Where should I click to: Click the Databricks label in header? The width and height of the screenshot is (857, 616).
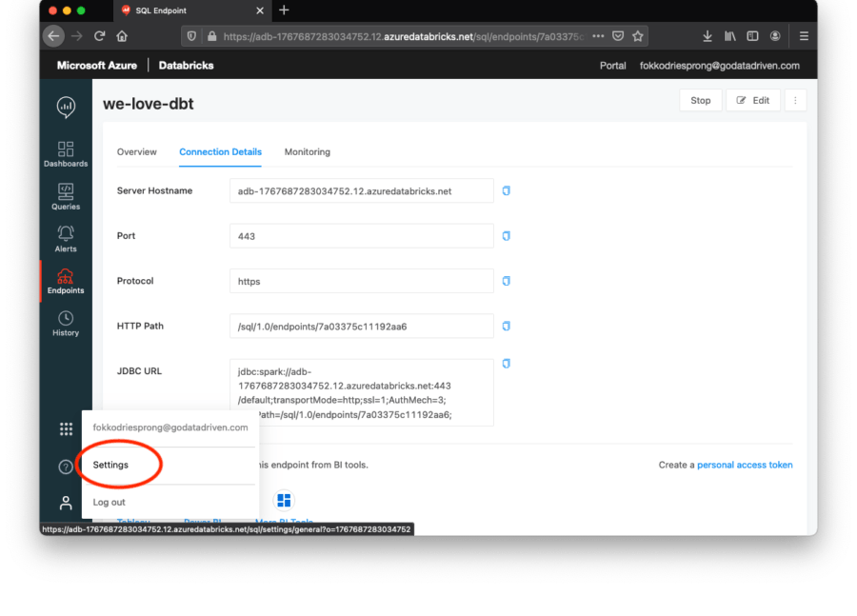186,66
